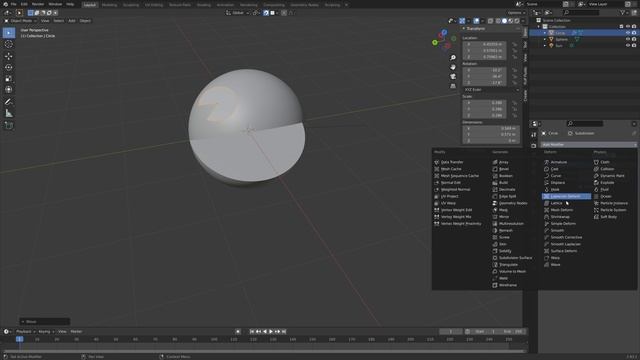640x360 pixels.
Task: Expand the Sun object in outliner
Action: click(545, 45)
